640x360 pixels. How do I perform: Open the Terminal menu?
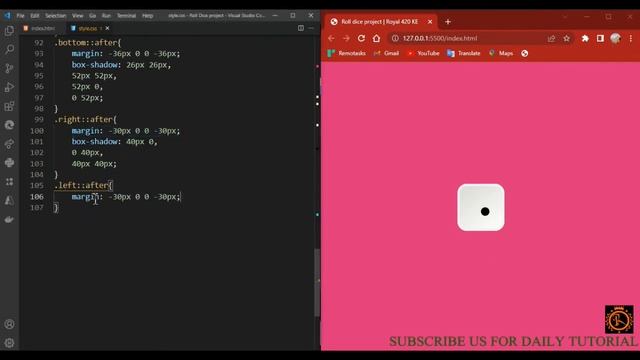point(126,16)
